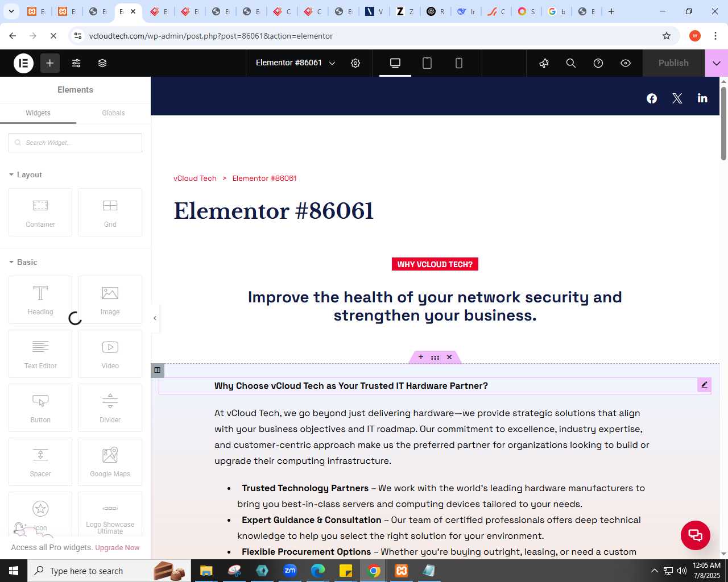The width and height of the screenshot is (728, 582).
Task: Select the Video widget
Action: (110, 354)
